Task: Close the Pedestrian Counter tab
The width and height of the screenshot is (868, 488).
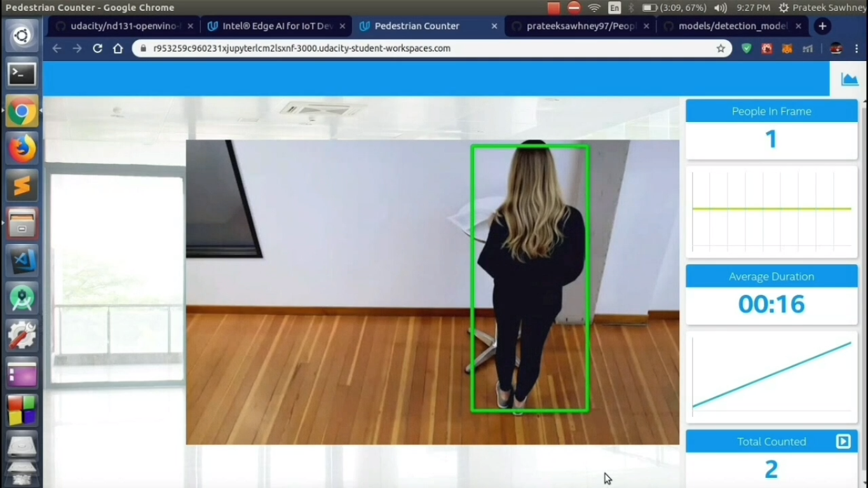Action: click(x=494, y=26)
